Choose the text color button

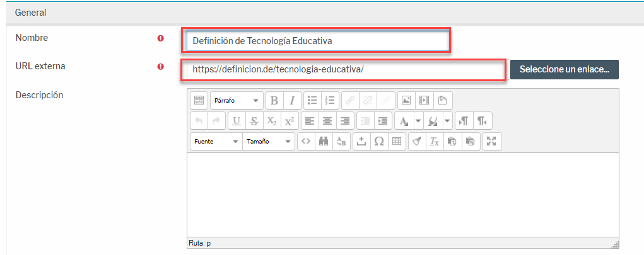[x=403, y=121]
